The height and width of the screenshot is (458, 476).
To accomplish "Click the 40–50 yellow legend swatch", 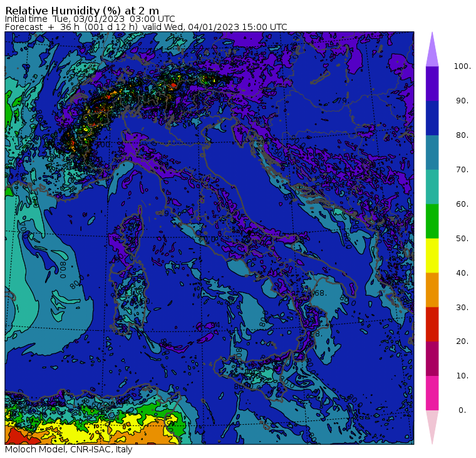I will pos(432,256).
